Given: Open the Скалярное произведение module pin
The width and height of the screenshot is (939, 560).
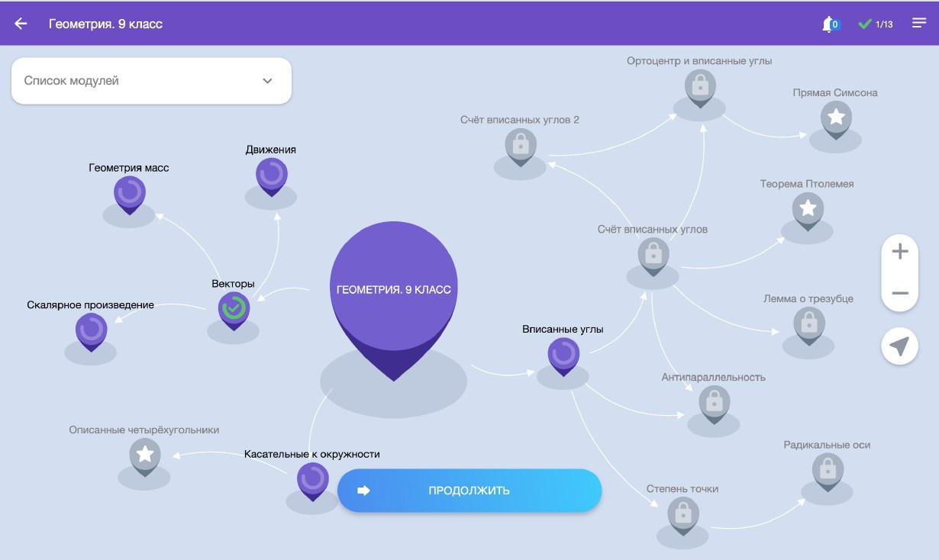Looking at the screenshot, I should [91, 332].
